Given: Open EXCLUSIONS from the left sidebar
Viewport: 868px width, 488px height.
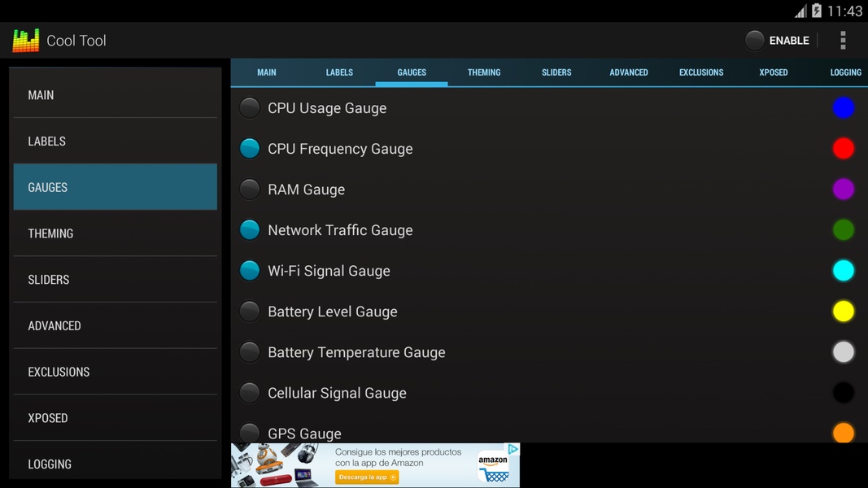Looking at the screenshot, I should point(116,372).
